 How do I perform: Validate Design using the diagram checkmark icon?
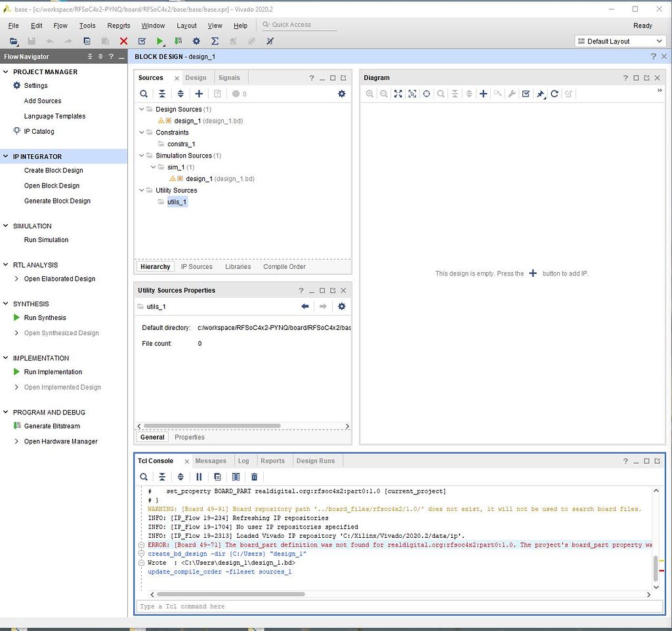coord(526,94)
